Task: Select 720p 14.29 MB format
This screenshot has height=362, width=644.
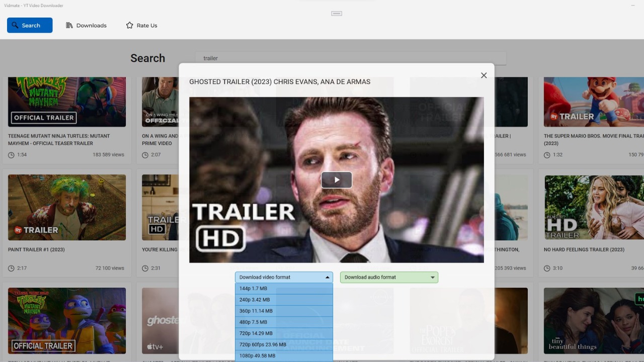Action: 284,333
